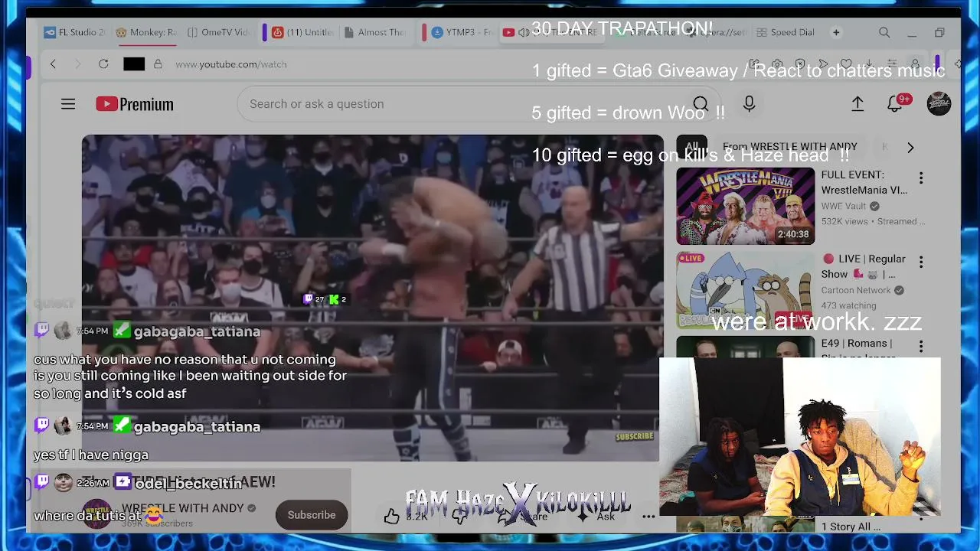Switch to the OmeTV Video tab
Screen dimensions: 980x551
pos(218,33)
